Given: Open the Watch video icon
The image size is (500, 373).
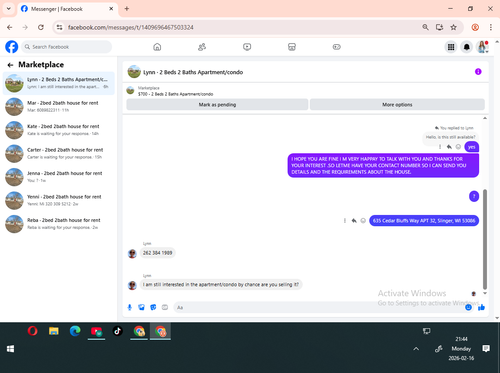Looking at the screenshot, I should [247, 47].
